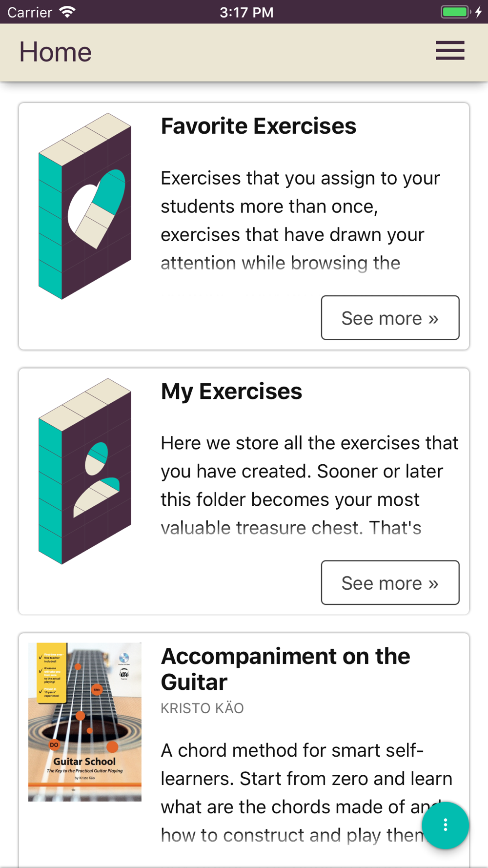Click See more under Favorite Exercises
This screenshot has width=488, height=868.
pos(390,318)
